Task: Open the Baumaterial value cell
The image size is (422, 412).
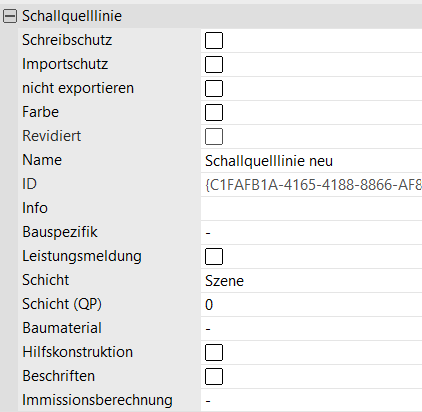Action: pos(311,329)
